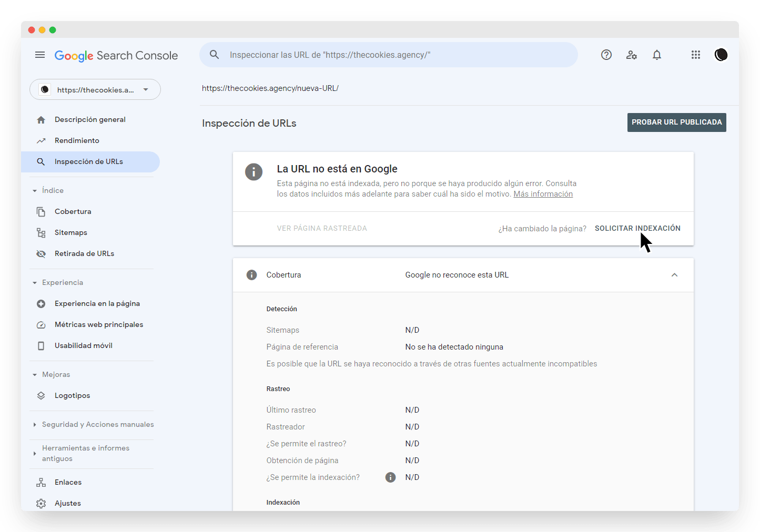The height and width of the screenshot is (532, 760).
Task: Click the phone icon beside Usabilidad móvil
Action: pos(41,346)
